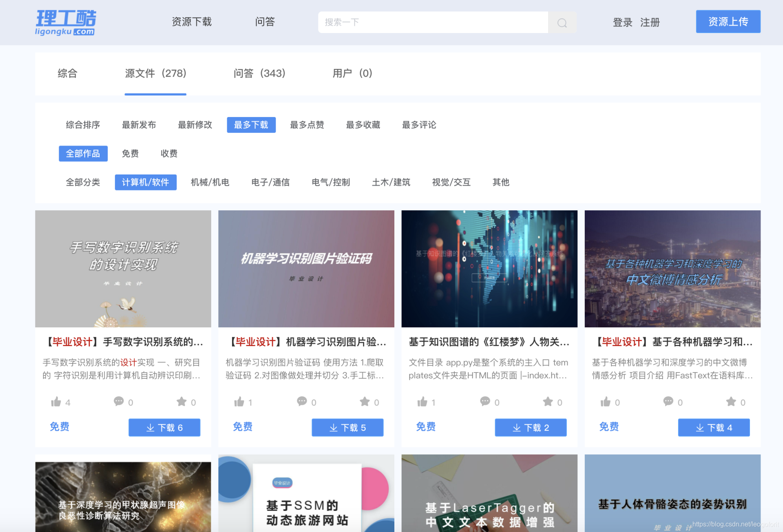Sort results by 最新发布
Image resolution: width=783 pixels, height=532 pixels.
[139, 125]
